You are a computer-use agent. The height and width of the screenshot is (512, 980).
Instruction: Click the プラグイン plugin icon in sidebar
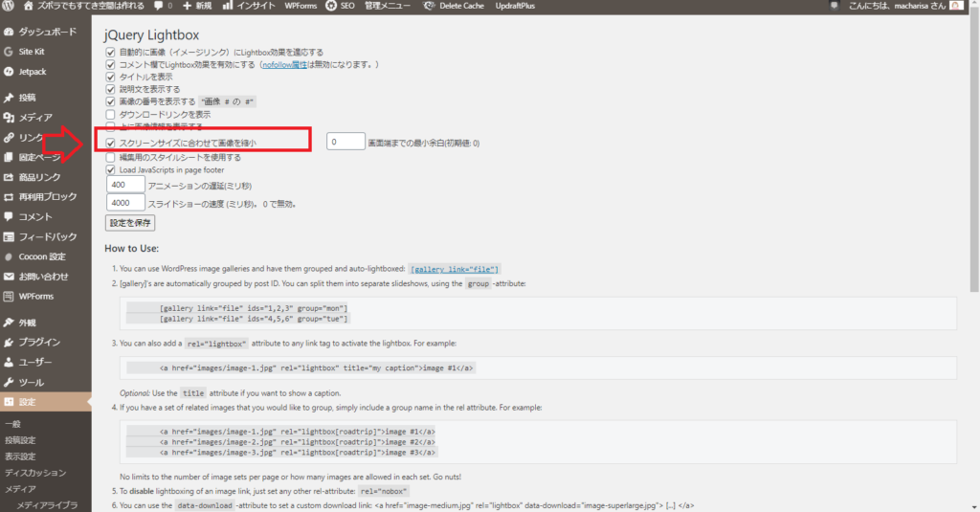[x=9, y=343]
